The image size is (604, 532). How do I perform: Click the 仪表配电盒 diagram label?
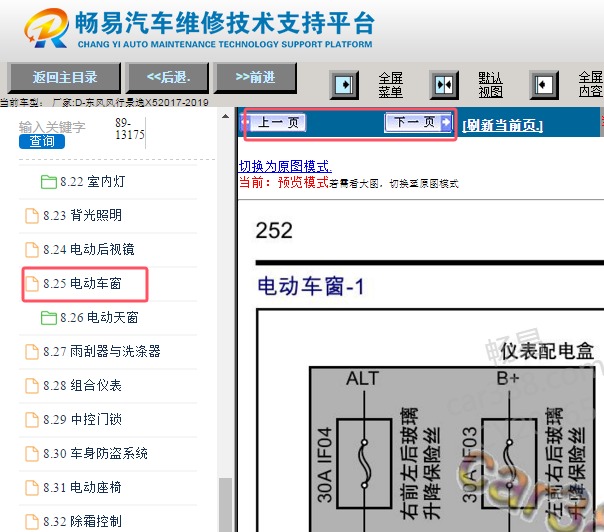547,351
